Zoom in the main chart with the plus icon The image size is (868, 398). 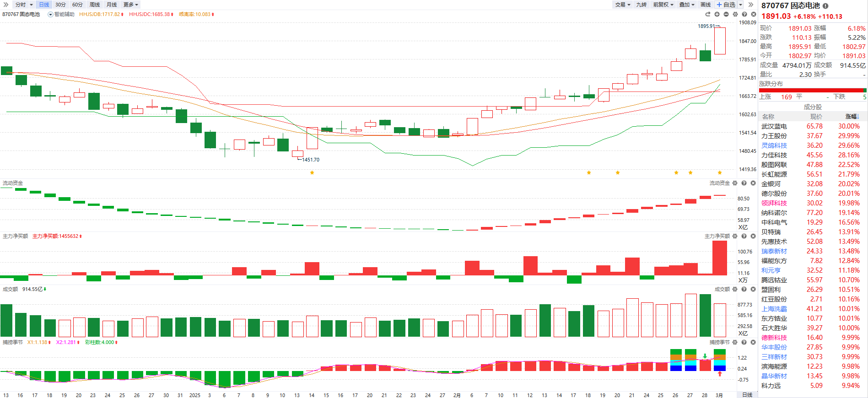tap(717, 14)
